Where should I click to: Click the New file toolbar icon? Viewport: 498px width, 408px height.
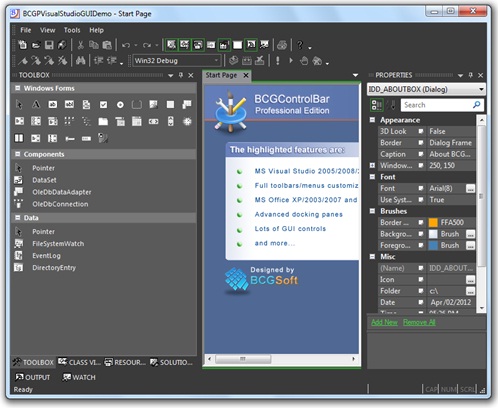coord(22,45)
